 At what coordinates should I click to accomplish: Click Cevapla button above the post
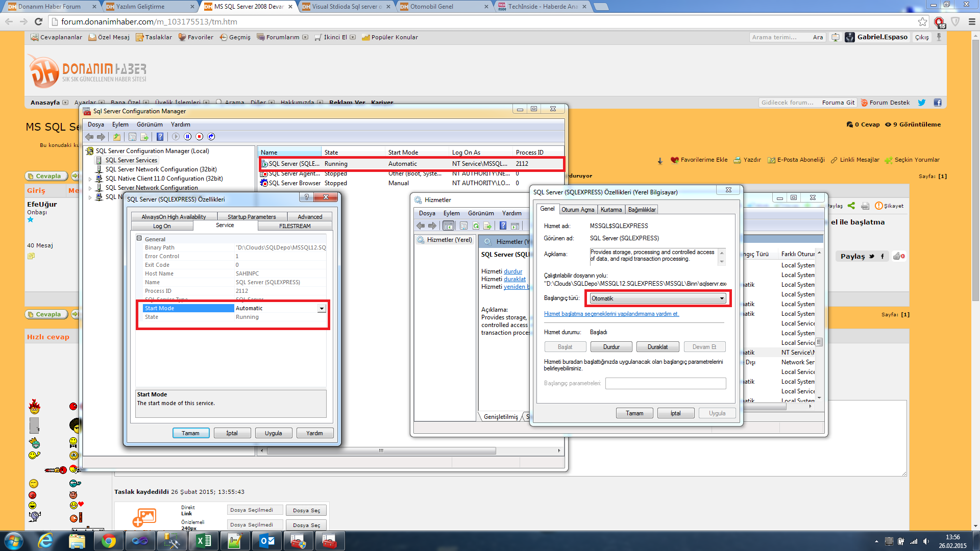[x=47, y=176]
